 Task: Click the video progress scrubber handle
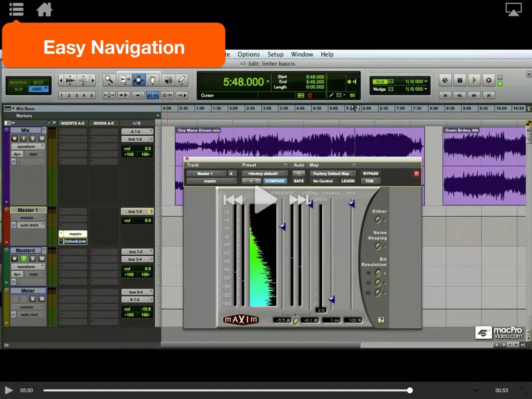click(410, 391)
